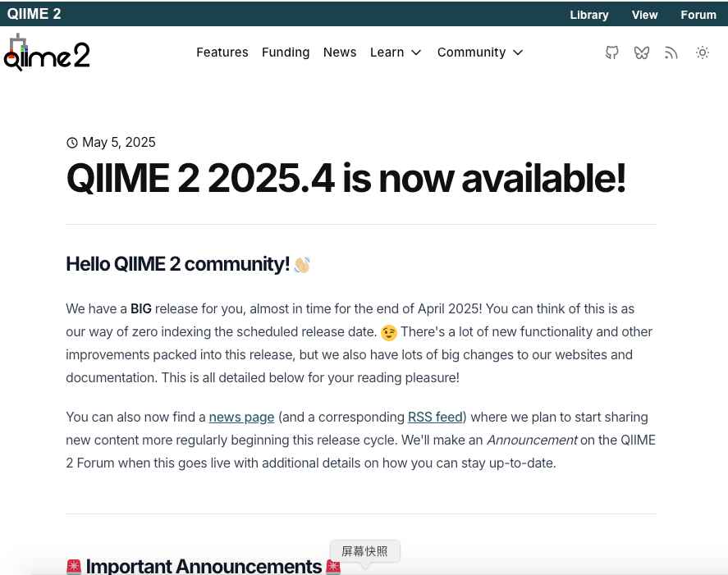Click the siren emoji before Important Announcements

pos(74,567)
